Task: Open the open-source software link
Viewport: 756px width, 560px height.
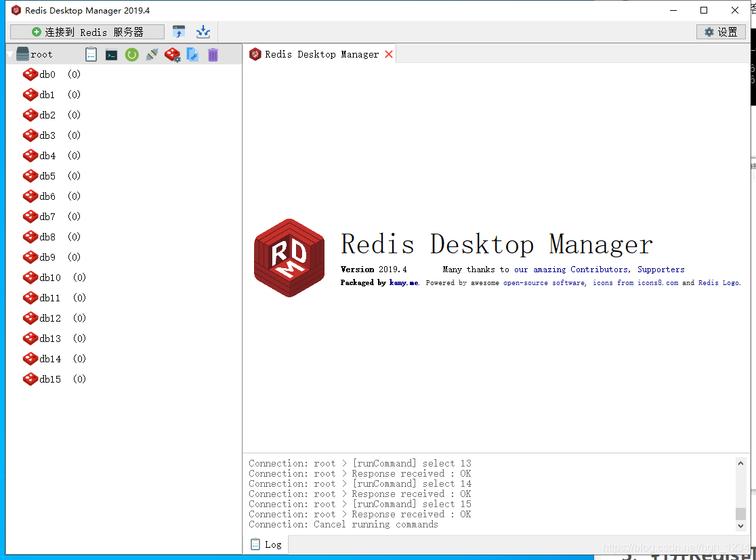Action: click(x=544, y=282)
